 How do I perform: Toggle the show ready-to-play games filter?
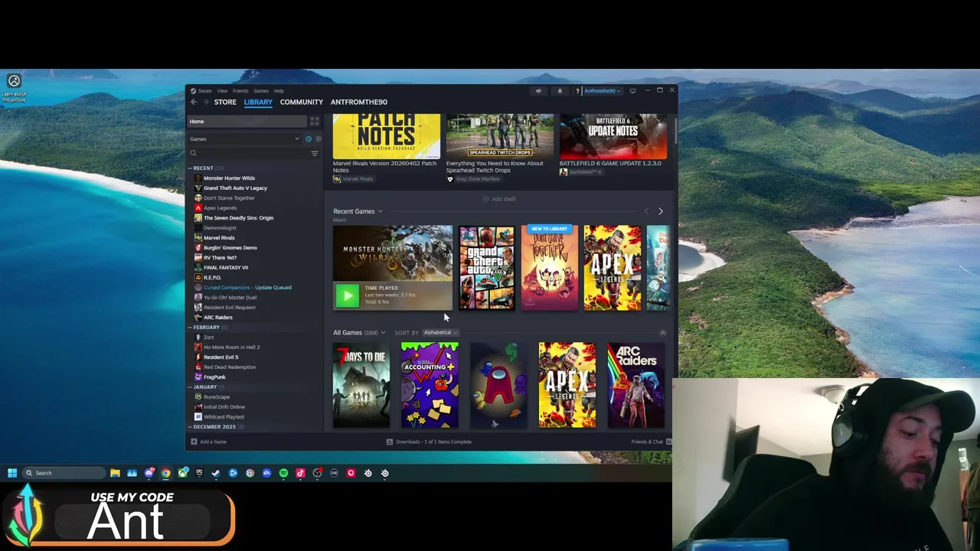(x=318, y=139)
